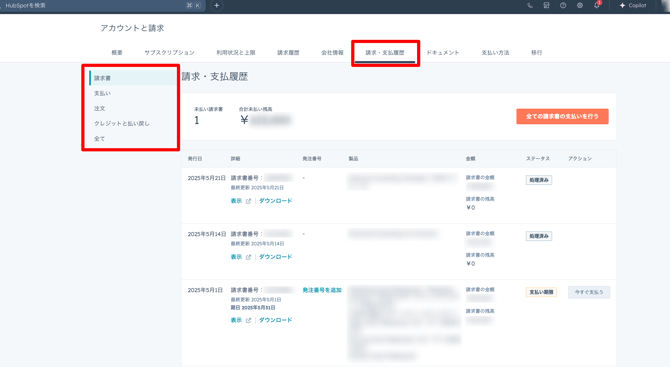Select the 請求・支払履歴 tab
Viewport: 670px width, 367px height.
tap(385, 53)
